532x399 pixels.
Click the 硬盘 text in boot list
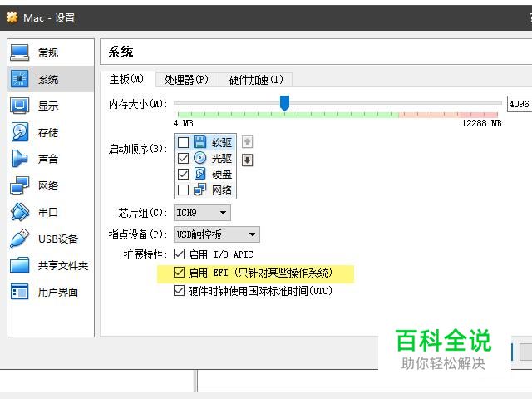[x=222, y=174]
